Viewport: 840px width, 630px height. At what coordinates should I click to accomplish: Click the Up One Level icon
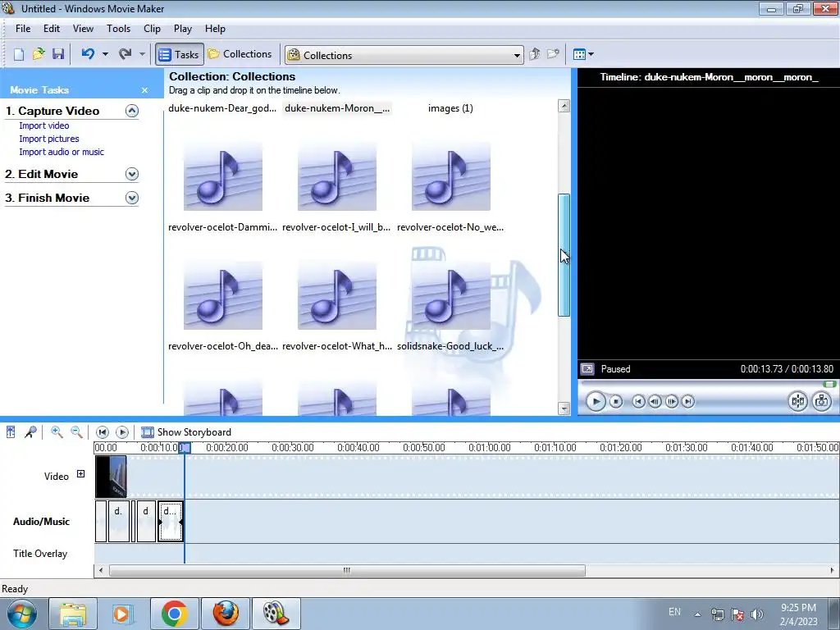[x=535, y=54]
